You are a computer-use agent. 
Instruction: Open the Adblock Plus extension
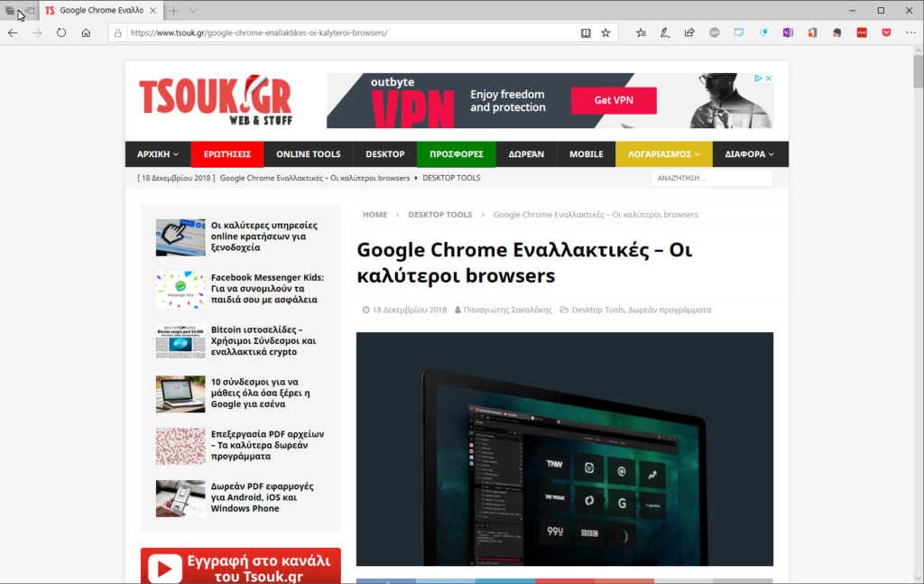(x=715, y=33)
